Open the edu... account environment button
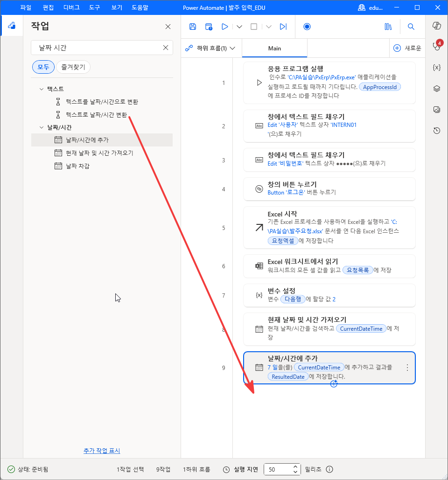 (x=371, y=7)
